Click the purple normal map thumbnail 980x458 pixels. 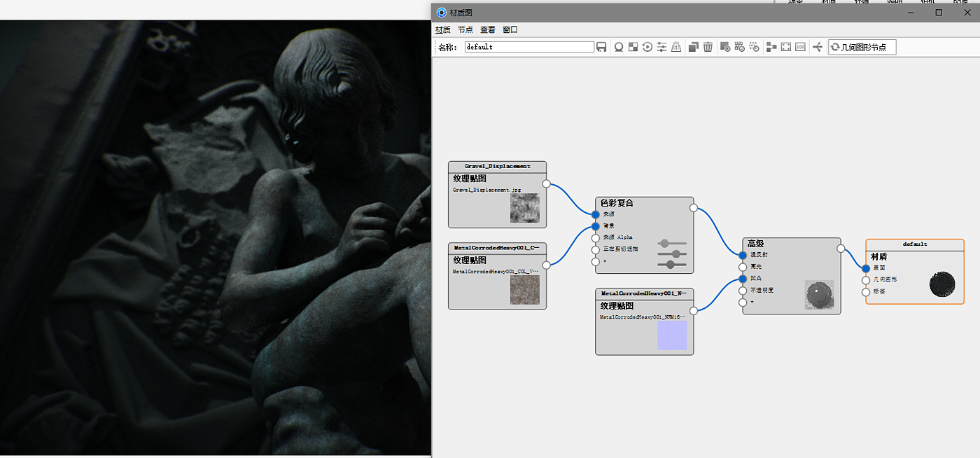[x=672, y=335]
